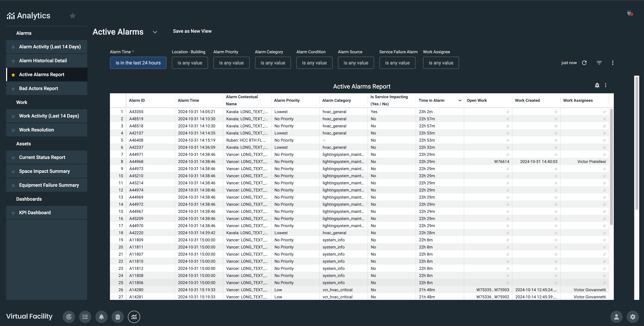Go to Equipment Failure Summary page
Viewport: 644px width, 326px height.
pyautogui.click(x=49, y=185)
